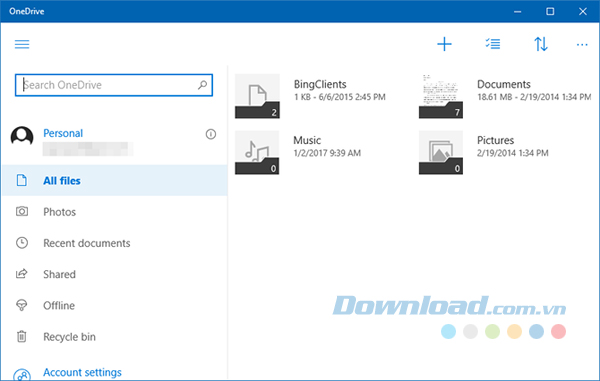Minimize the OneDrive window
Viewport: 600px width, 381px height.
tap(517, 11)
